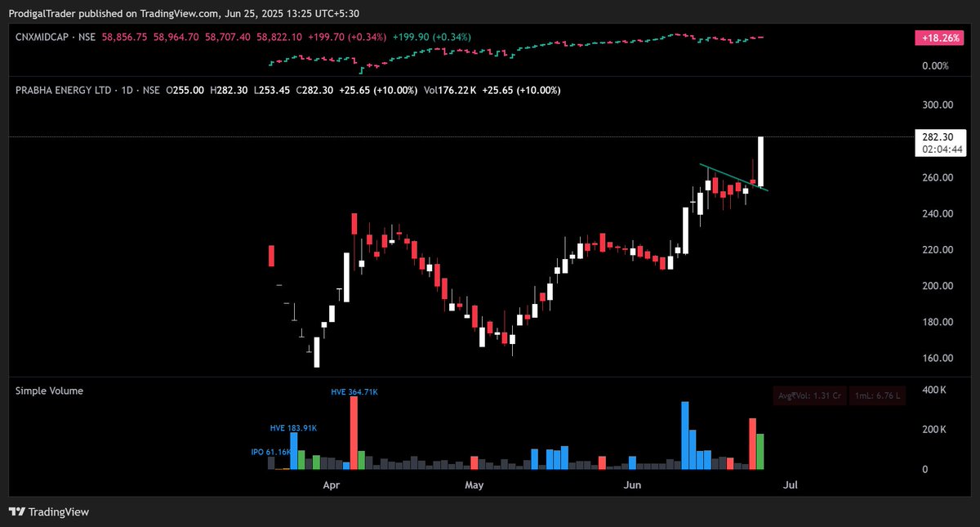Expand the NSE exchange label next to PRABHA ENERGY
This screenshot has height=527, width=980.
click(152, 90)
